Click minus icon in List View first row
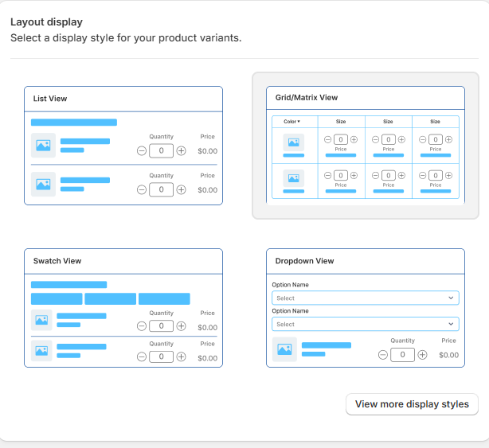 [142, 150]
